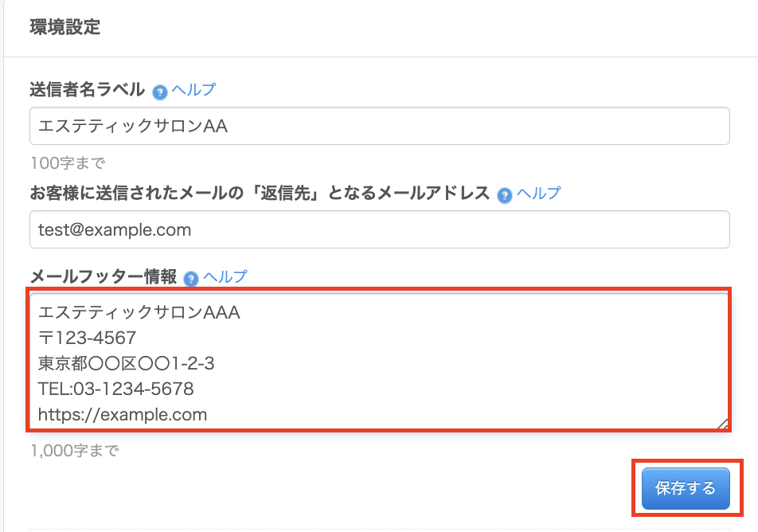Viewport: 758px width, 532px height.
Task: Place cursor on the 東京都〇〇区〇〇1-2-3 line
Action: tap(127, 363)
